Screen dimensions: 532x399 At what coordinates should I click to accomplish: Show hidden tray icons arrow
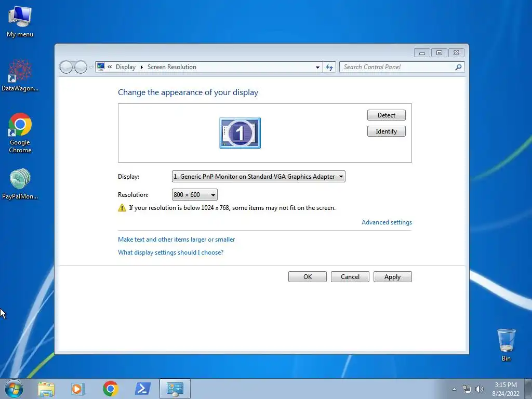tap(454, 389)
